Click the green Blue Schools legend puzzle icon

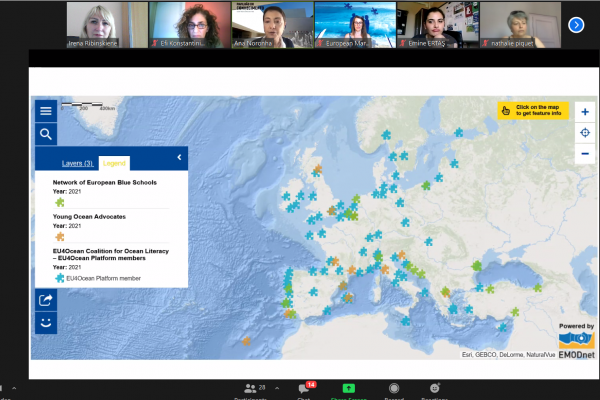click(x=60, y=202)
